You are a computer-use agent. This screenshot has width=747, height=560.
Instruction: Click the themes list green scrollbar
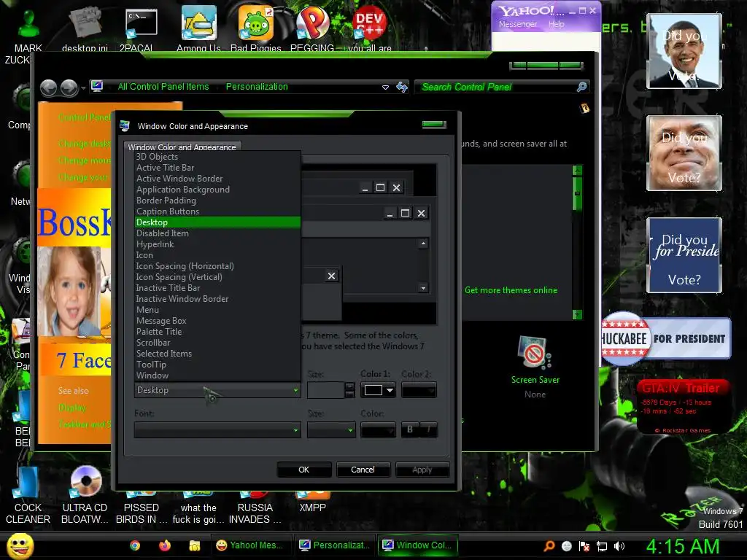[x=577, y=194]
